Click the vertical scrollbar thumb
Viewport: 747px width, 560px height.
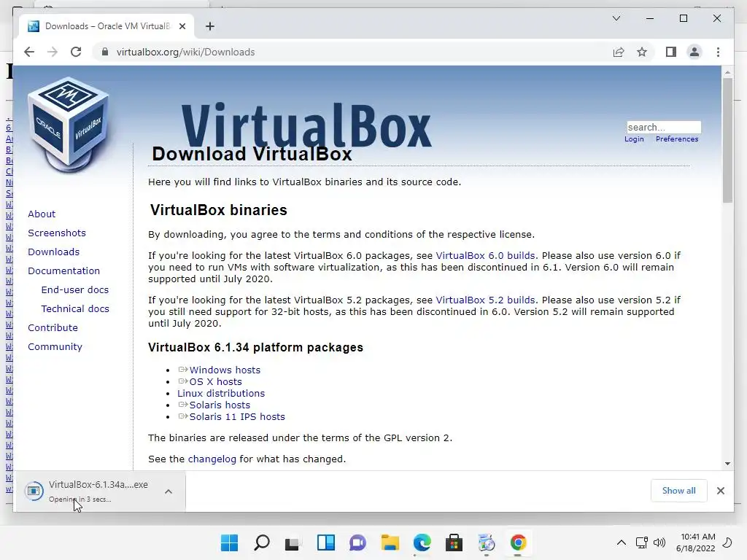[727, 141]
